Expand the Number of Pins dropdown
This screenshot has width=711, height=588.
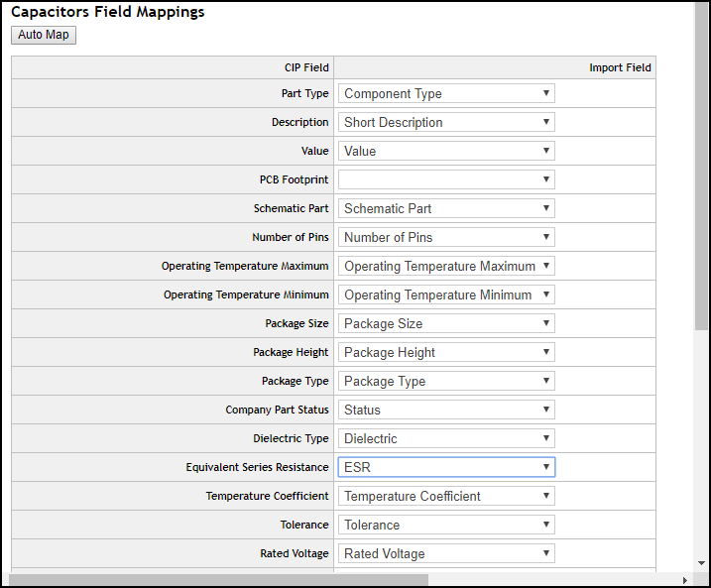tap(446, 237)
